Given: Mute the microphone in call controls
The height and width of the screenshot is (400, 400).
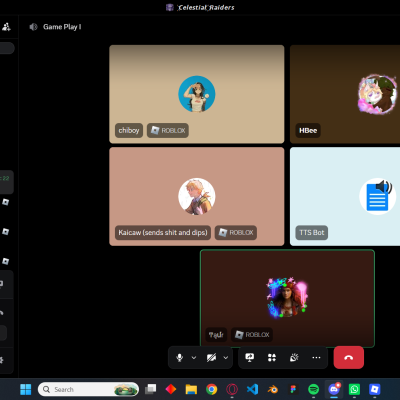Looking at the screenshot, I should pyautogui.click(x=179, y=358).
